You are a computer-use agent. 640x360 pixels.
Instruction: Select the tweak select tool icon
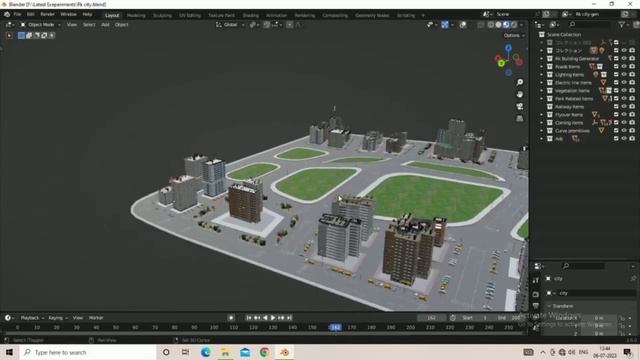[x=9, y=36]
